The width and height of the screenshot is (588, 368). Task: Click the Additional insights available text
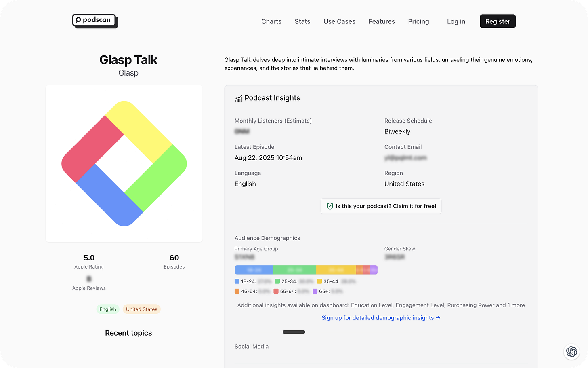coord(381,305)
